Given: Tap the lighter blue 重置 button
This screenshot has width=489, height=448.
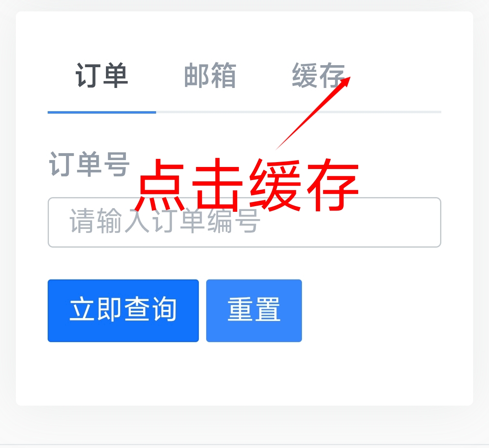Looking at the screenshot, I should tap(254, 310).
